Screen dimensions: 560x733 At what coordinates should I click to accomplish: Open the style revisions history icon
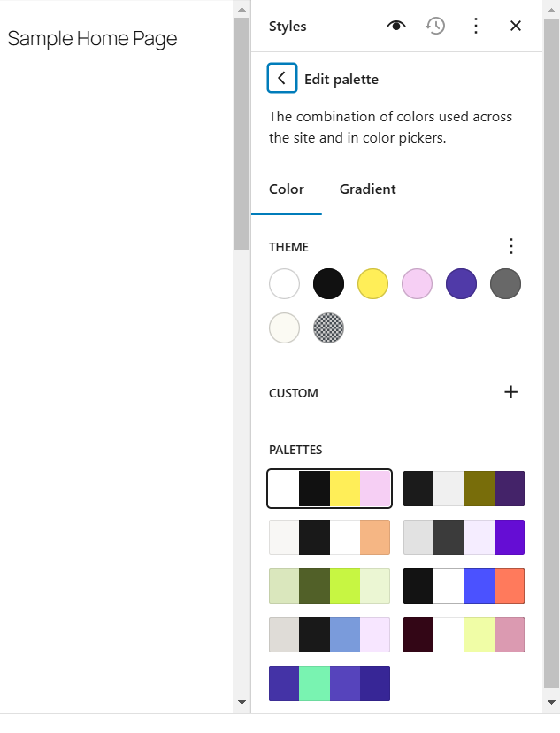pos(435,26)
